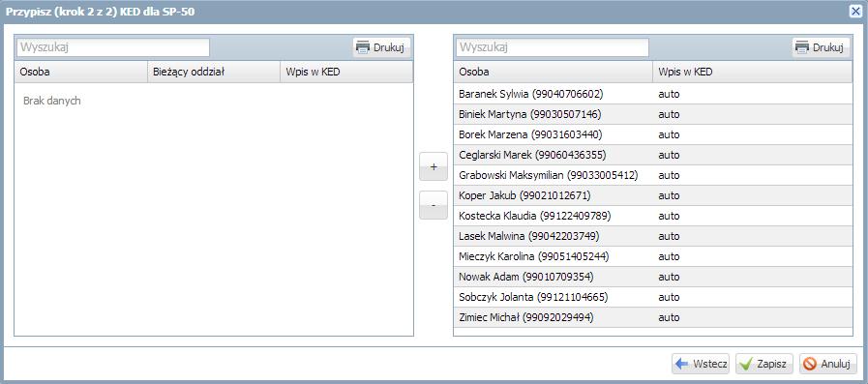Click right table Osoba column header
868x384 pixels.
(553, 72)
